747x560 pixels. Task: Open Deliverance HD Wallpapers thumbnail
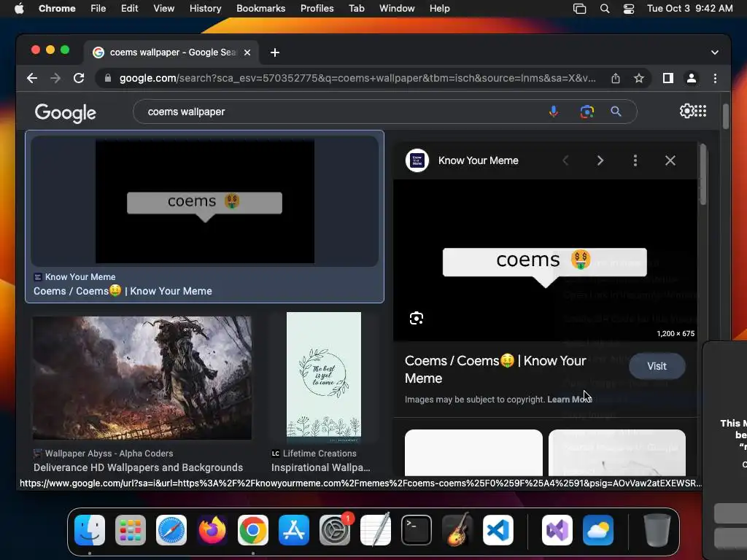click(142, 378)
